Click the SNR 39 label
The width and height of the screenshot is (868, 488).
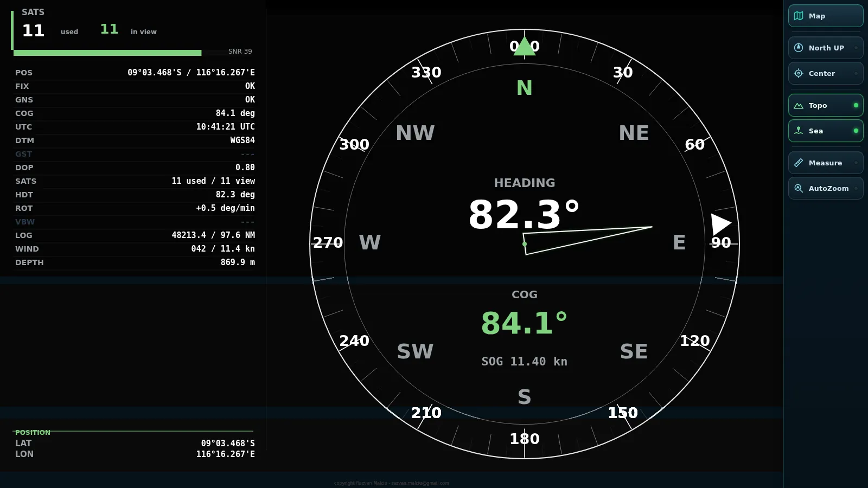tap(240, 52)
